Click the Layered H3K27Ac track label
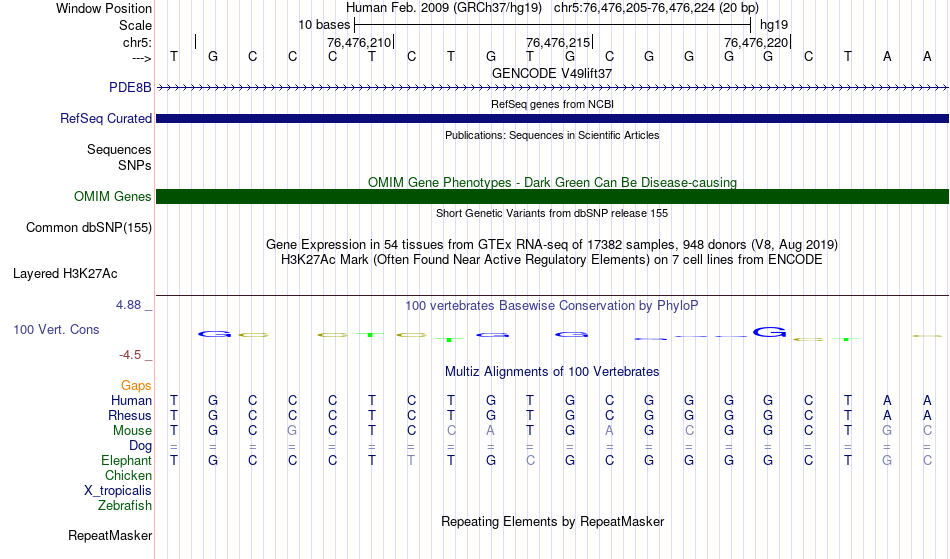950x559 pixels. (x=65, y=274)
